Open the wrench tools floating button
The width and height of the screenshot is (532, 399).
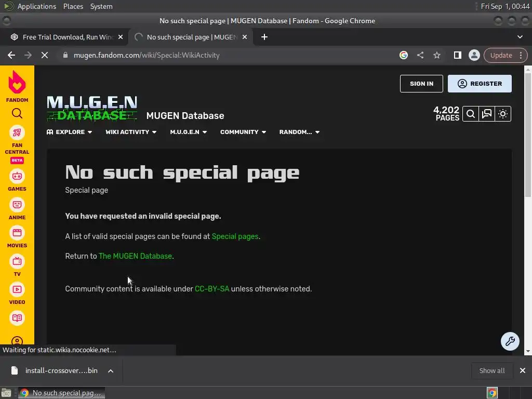click(510, 341)
